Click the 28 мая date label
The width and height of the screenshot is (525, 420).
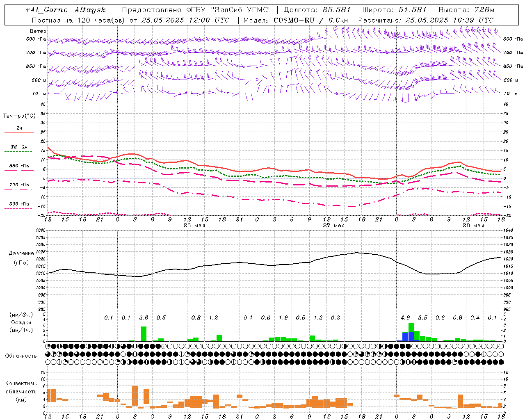pyautogui.click(x=473, y=226)
